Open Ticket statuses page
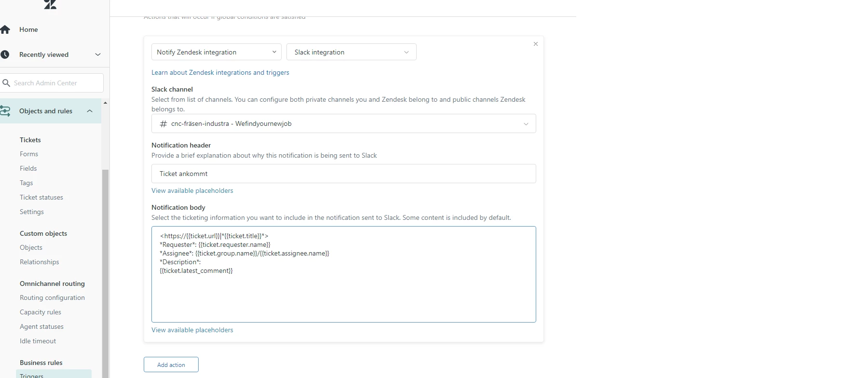Viewport: 868px width, 378px height. point(41,197)
